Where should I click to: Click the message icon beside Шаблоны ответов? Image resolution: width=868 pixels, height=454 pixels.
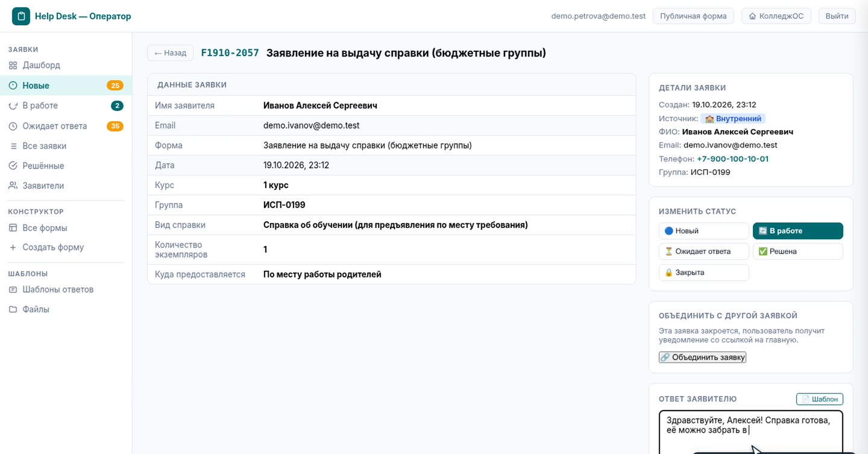pyautogui.click(x=13, y=289)
